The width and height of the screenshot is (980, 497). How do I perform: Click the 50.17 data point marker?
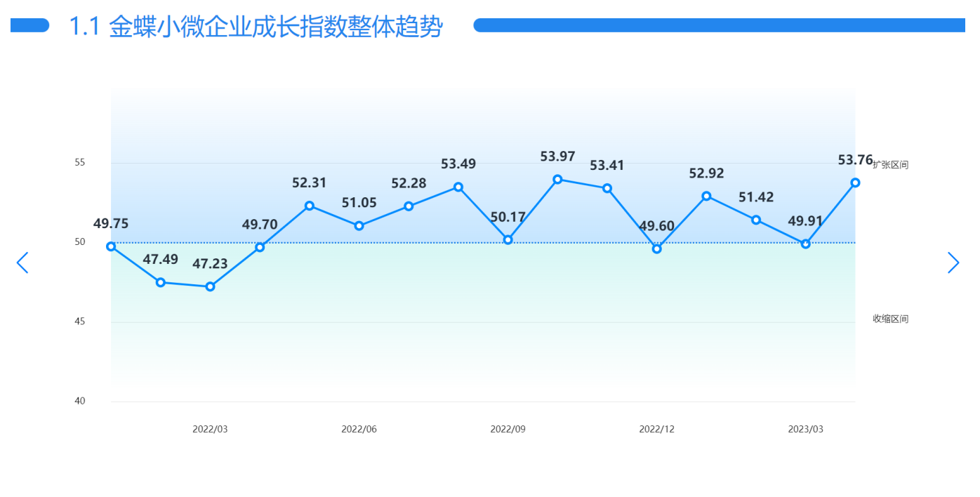[x=508, y=240]
